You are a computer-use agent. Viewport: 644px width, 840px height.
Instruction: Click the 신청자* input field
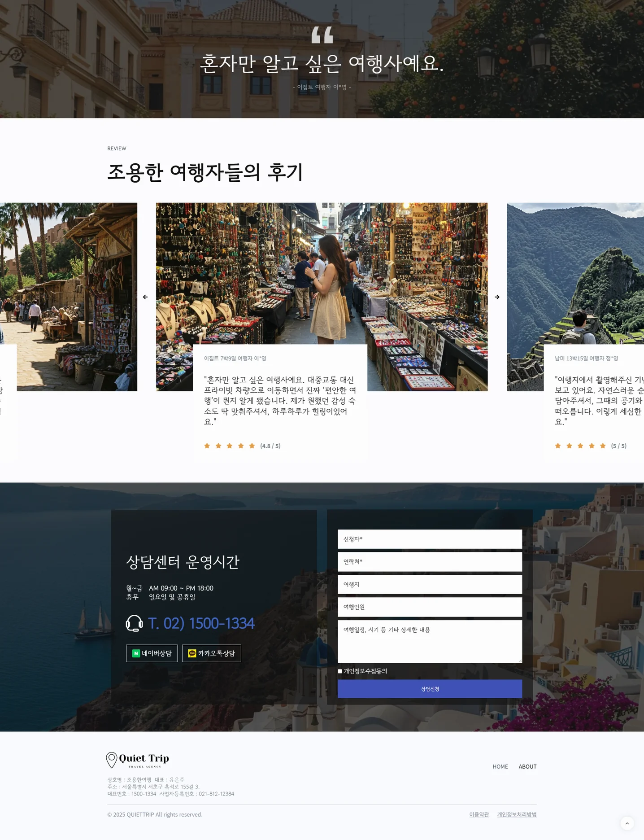click(430, 539)
